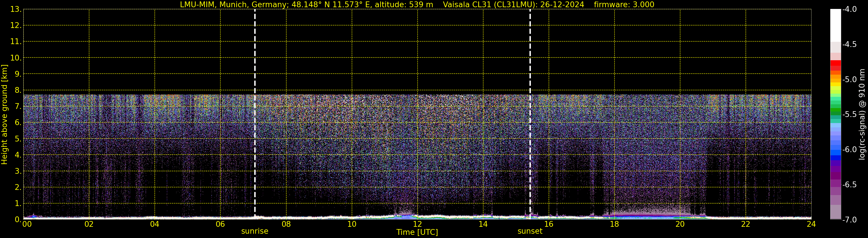Click the 'sunset' text label below the axis
The width and height of the screenshot is (868, 238).
pos(530,231)
